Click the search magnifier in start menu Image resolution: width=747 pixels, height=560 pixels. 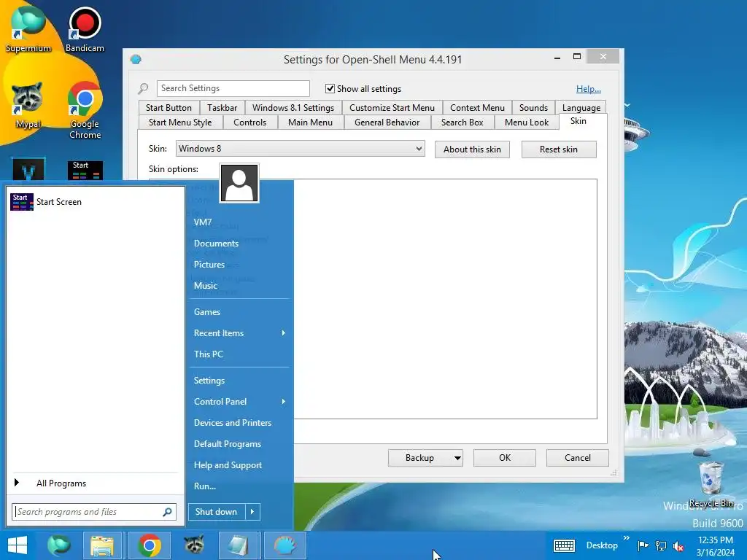(x=167, y=512)
